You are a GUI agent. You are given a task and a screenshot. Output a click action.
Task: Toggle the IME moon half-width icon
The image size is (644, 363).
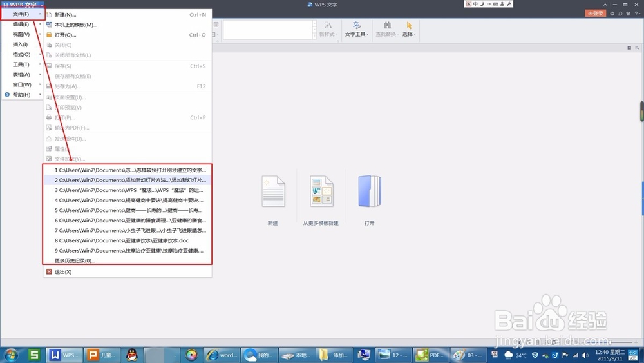point(482,4)
